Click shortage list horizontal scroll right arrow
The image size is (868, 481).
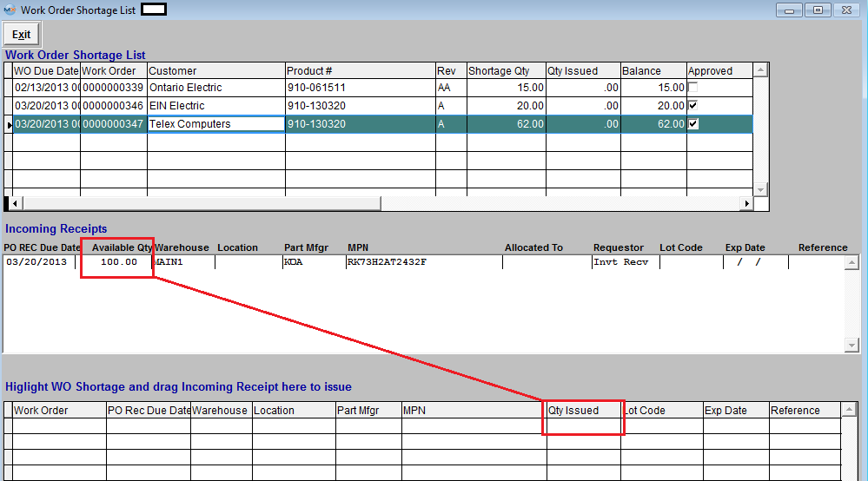pyautogui.click(x=746, y=203)
